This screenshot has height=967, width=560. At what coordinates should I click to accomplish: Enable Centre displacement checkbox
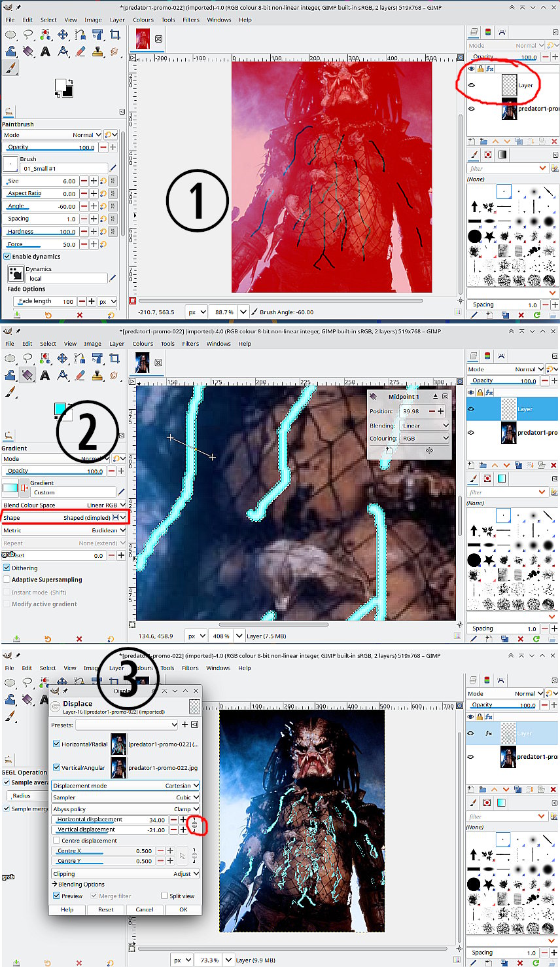(56, 841)
